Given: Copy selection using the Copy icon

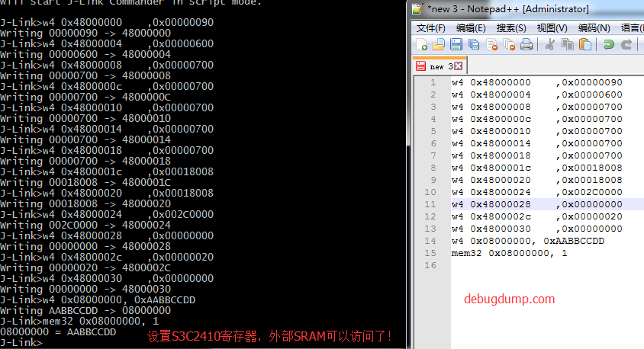Looking at the screenshot, I should [568, 44].
